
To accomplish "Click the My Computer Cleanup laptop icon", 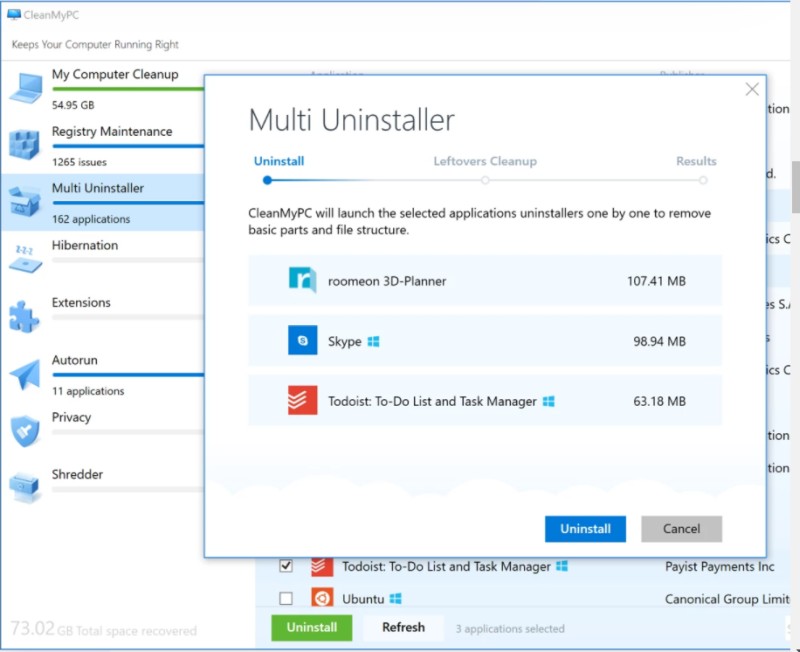I will [24, 88].
